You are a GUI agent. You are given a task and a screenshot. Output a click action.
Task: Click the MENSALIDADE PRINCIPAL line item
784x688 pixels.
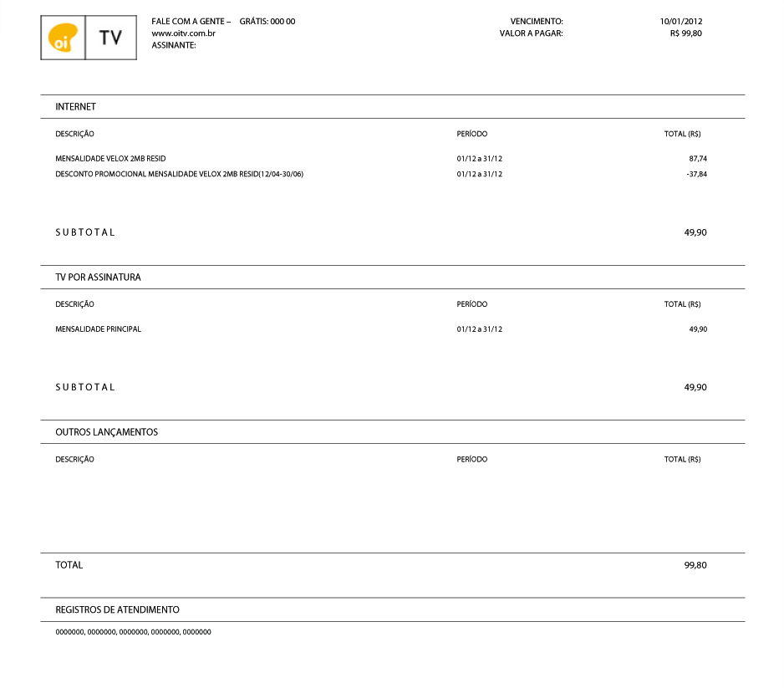pos(98,329)
